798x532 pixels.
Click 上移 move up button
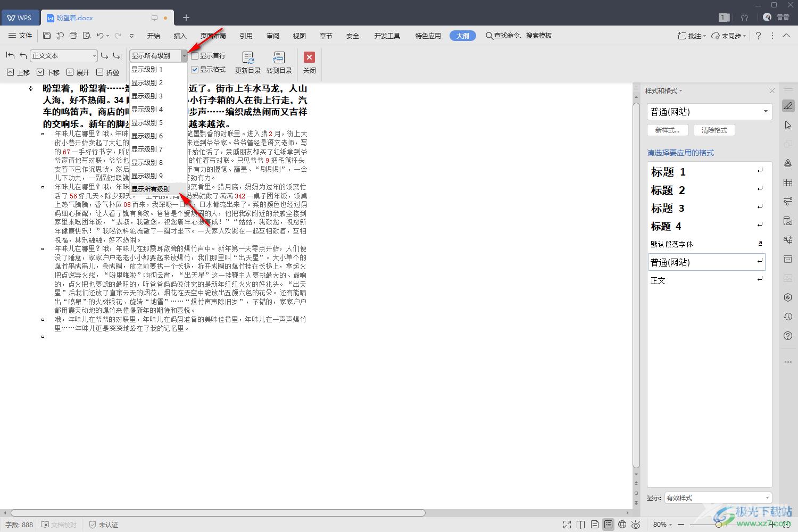point(18,72)
